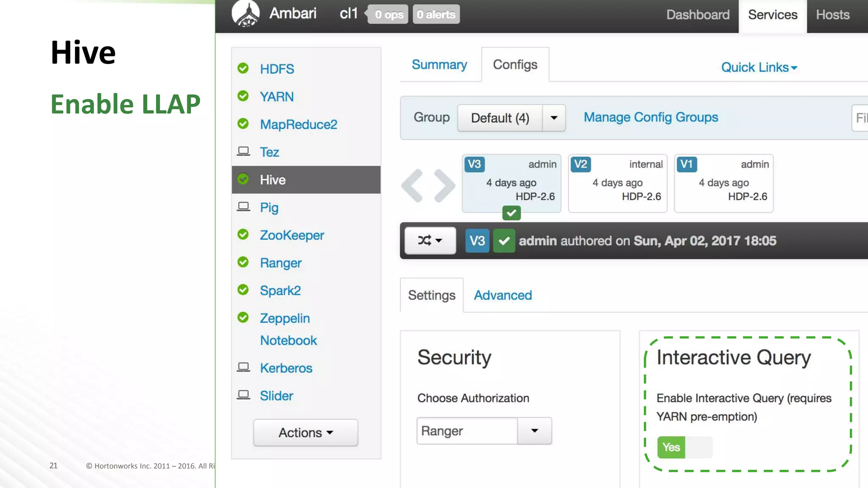Click V2 badge on internal version card

tap(581, 164)
